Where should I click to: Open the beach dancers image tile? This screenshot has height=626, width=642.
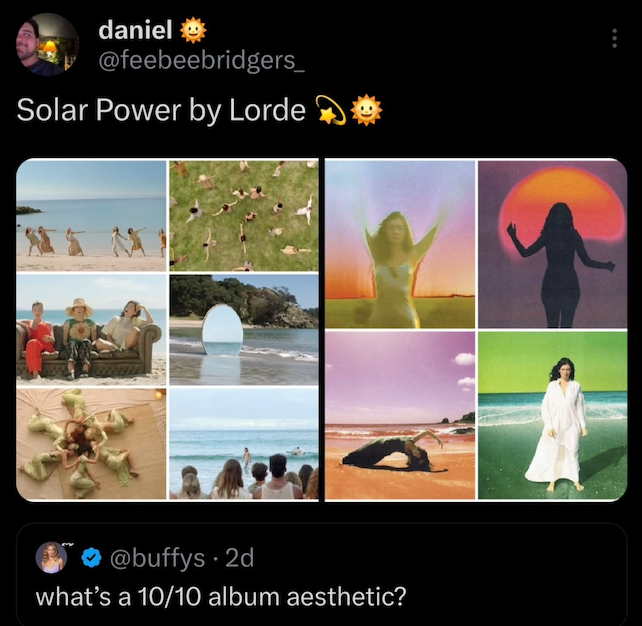coord(91,216)
